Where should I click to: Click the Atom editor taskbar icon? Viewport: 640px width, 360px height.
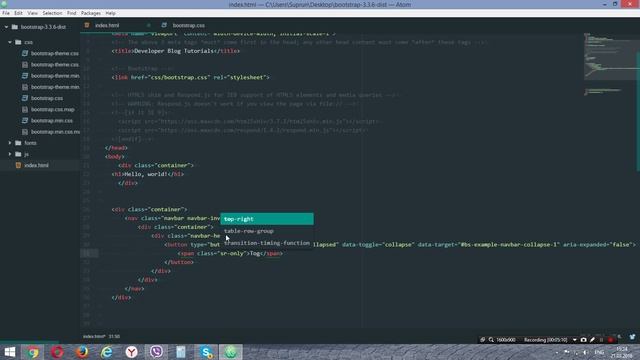click(x=231, y=352)
